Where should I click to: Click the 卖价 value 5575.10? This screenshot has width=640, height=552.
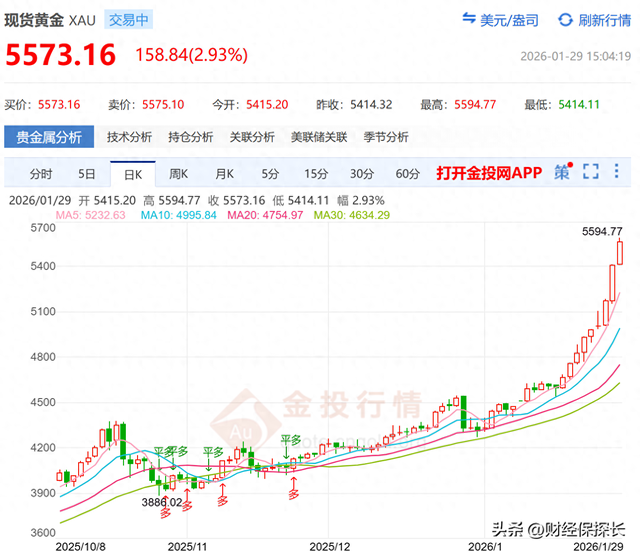point(163,105)
